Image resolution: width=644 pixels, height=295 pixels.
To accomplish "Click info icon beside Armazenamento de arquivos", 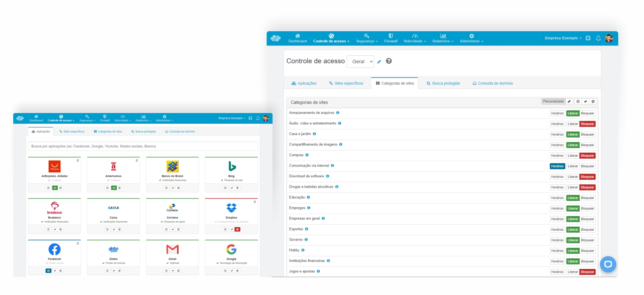I will point(338,113).
